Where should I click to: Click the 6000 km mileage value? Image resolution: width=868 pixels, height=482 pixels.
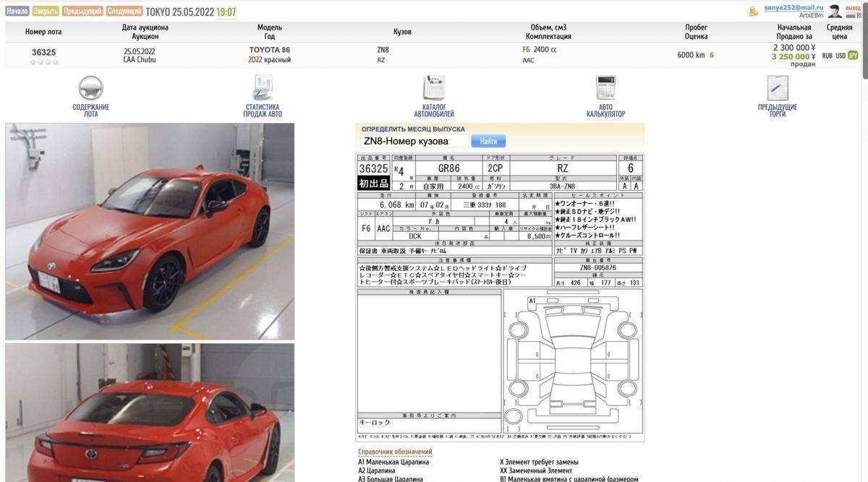click(691, 55)
